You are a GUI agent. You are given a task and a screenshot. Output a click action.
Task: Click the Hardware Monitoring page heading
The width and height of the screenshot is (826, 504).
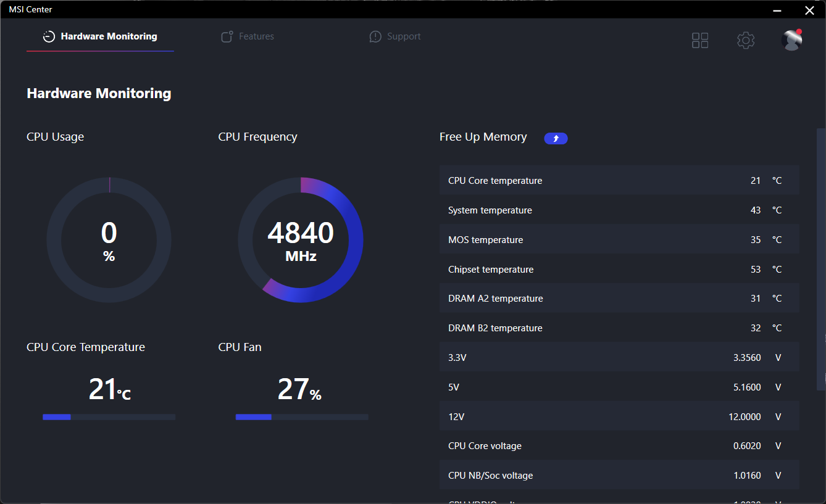coord(99,94)
